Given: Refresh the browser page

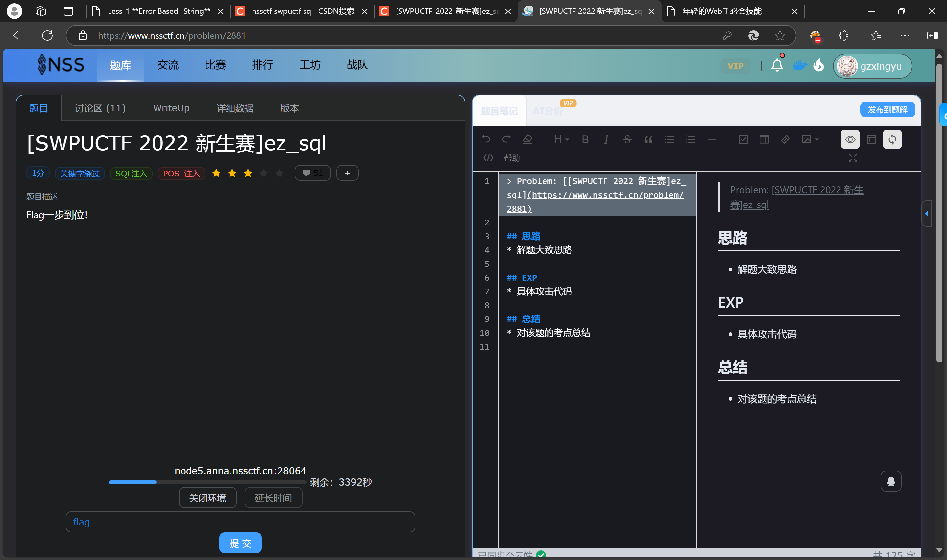Looking at the screenshot, I should click(47, 35).
